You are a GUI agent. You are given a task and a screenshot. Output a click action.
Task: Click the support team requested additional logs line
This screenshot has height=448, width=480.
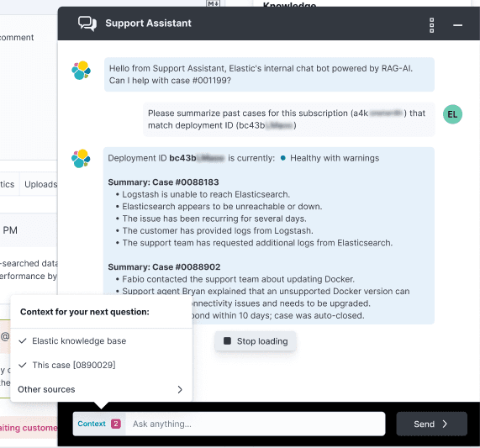point(257,243)
